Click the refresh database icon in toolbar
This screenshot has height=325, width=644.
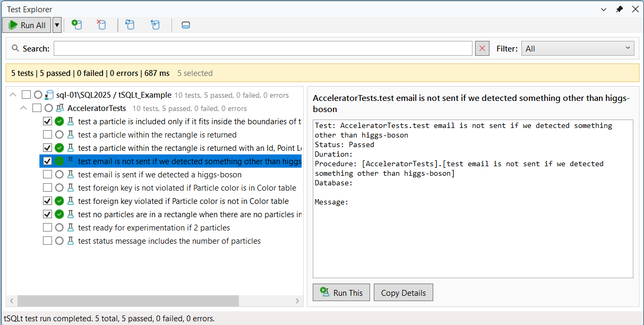pyautogui.click(x=130, y=25)
